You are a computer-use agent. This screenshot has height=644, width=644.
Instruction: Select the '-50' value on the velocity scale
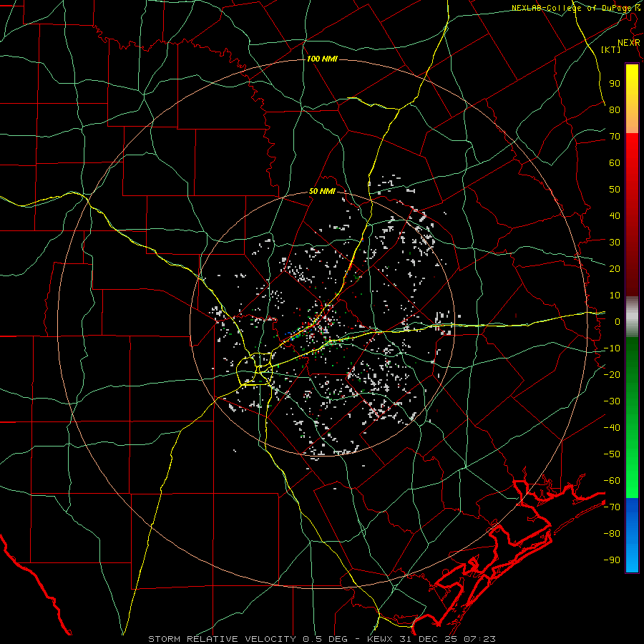coord(612,454)
